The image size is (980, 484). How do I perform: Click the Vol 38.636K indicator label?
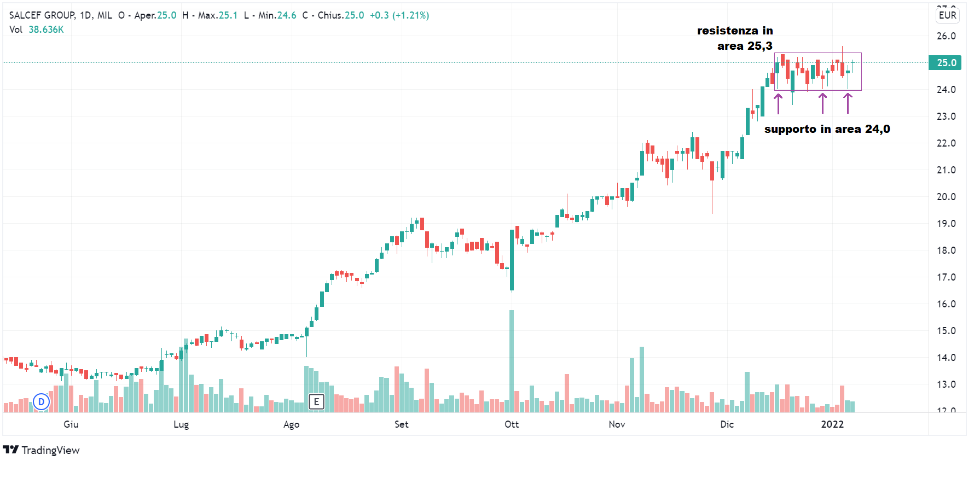pyautogui.click(x=36, y=30)
